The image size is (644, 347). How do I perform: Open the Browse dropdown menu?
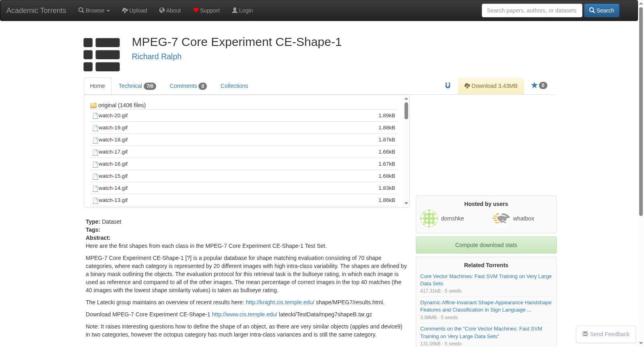[94, 10]
